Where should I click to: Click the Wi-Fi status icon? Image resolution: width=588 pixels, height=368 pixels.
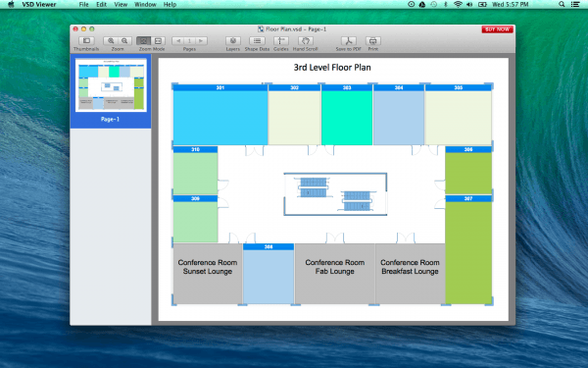coord(458,5)
